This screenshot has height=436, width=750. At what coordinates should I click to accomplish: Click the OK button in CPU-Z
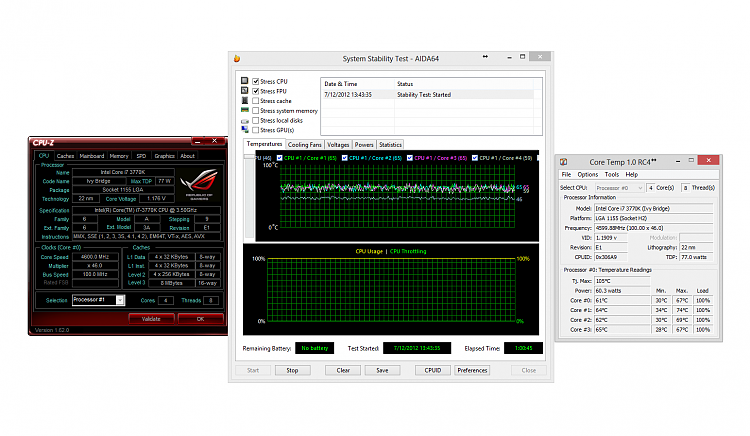point(200,319)
